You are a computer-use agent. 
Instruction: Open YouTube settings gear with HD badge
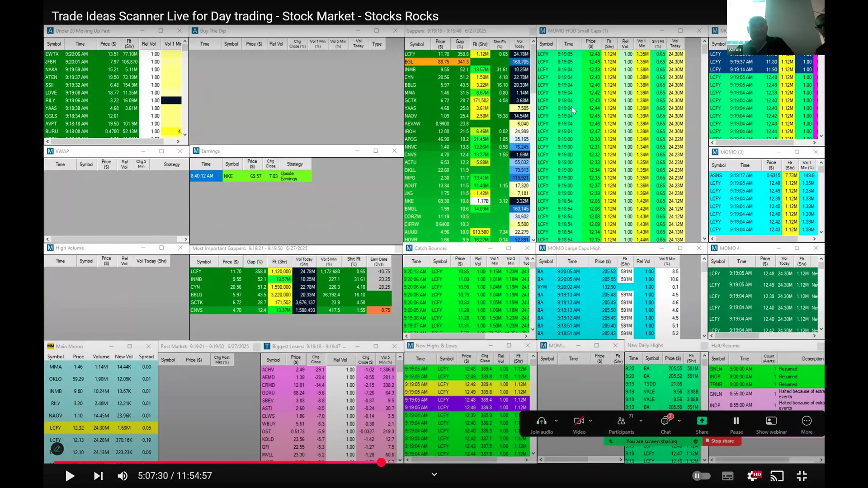click(x=753, y=476)
